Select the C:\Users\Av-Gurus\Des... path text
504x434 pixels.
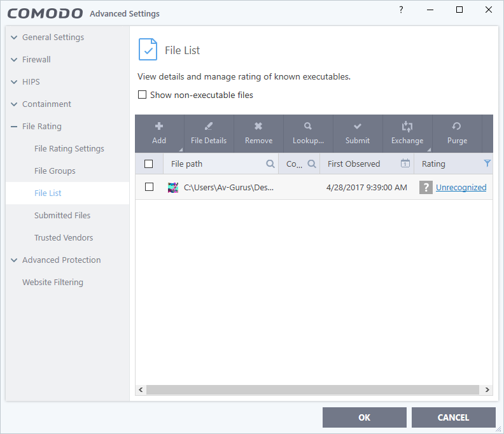coord(228,188)
